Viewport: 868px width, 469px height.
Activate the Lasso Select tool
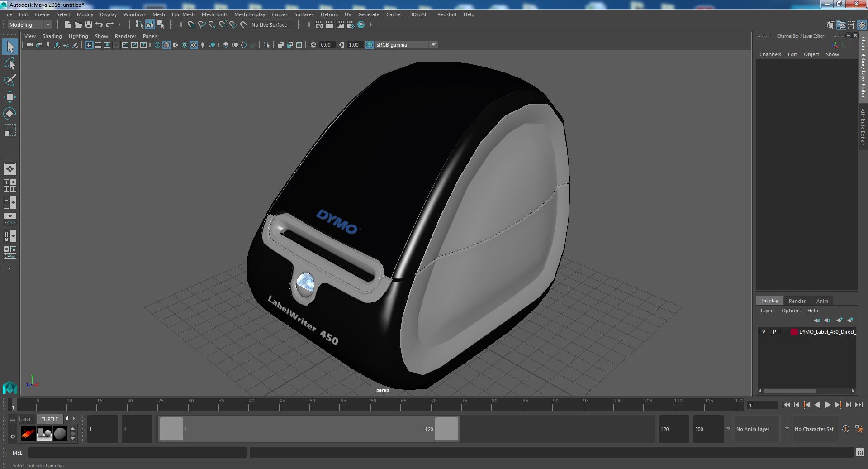10,64
